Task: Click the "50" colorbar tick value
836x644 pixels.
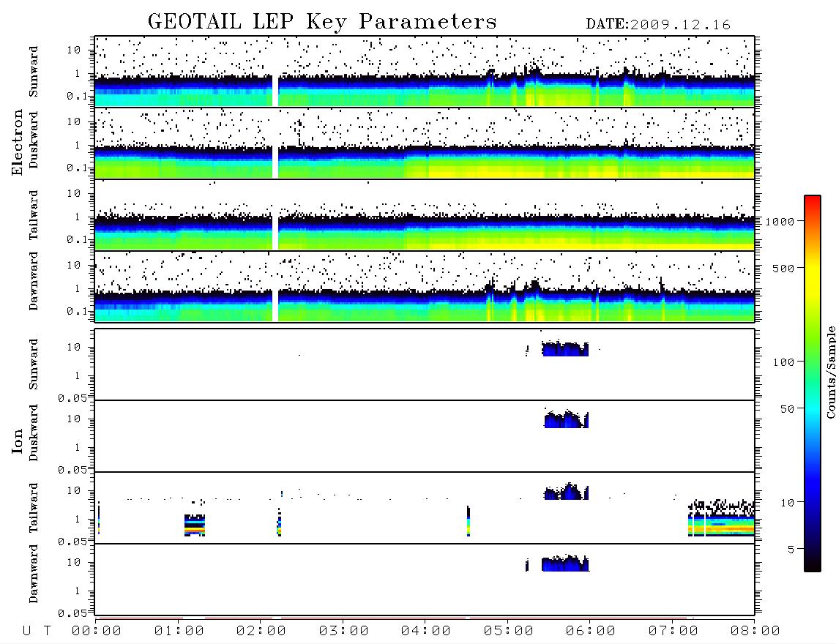Action: point(788,409)
